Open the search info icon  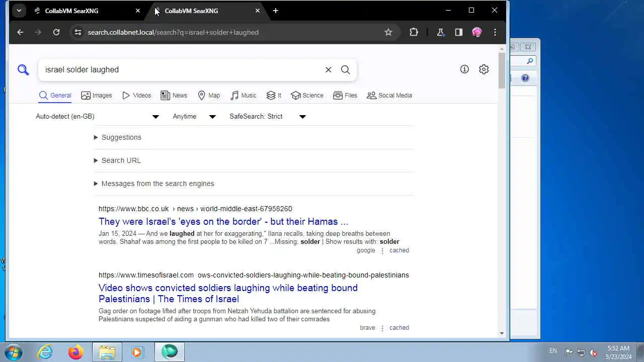(x=464, y=69)
